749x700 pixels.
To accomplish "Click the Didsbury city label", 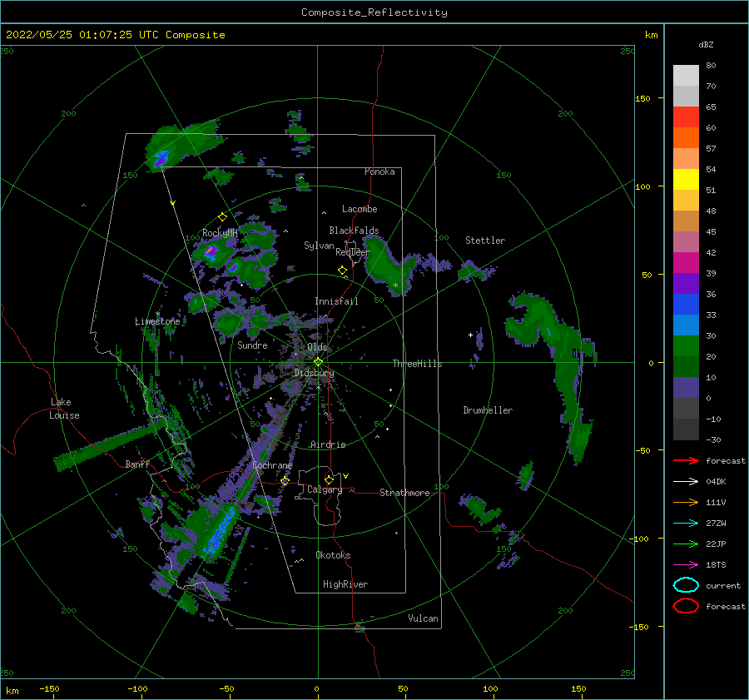I will [315, 373].
